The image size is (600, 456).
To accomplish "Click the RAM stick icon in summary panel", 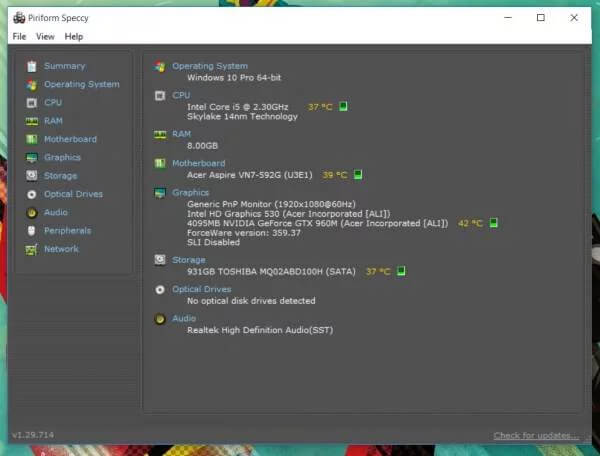I will pyautogui.click(x=160, y=134).
